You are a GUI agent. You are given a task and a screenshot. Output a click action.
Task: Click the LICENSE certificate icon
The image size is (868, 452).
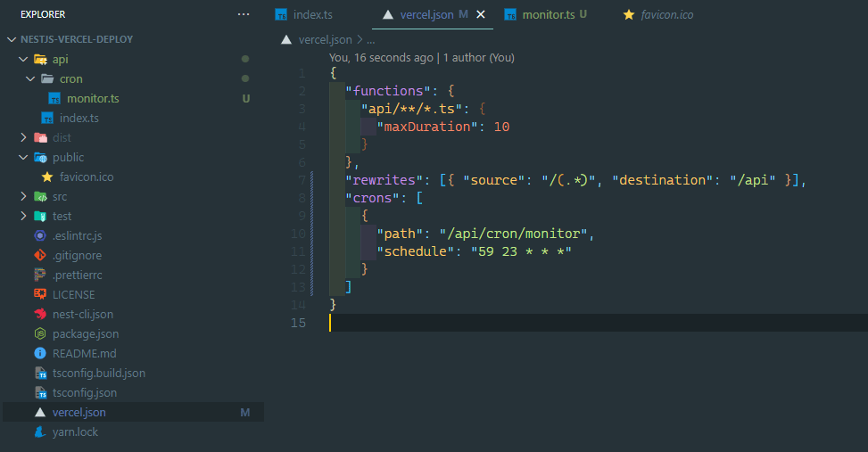point(40,294)
